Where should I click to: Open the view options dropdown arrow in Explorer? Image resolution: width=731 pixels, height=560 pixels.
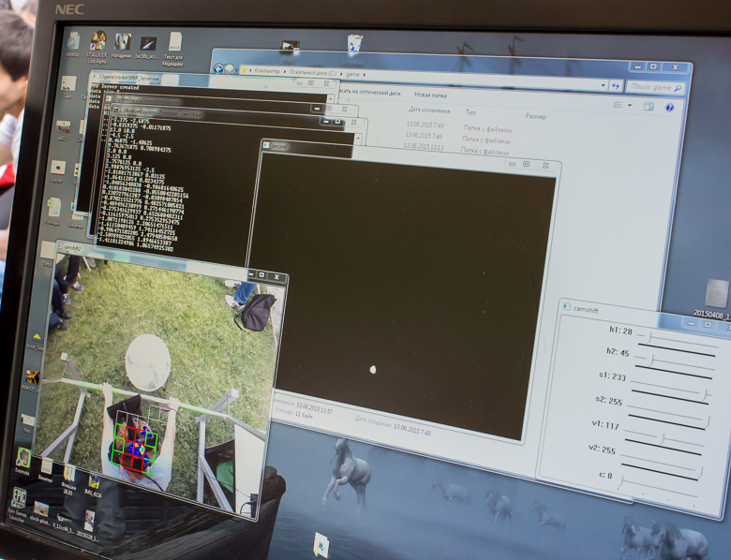coord(630,106)
